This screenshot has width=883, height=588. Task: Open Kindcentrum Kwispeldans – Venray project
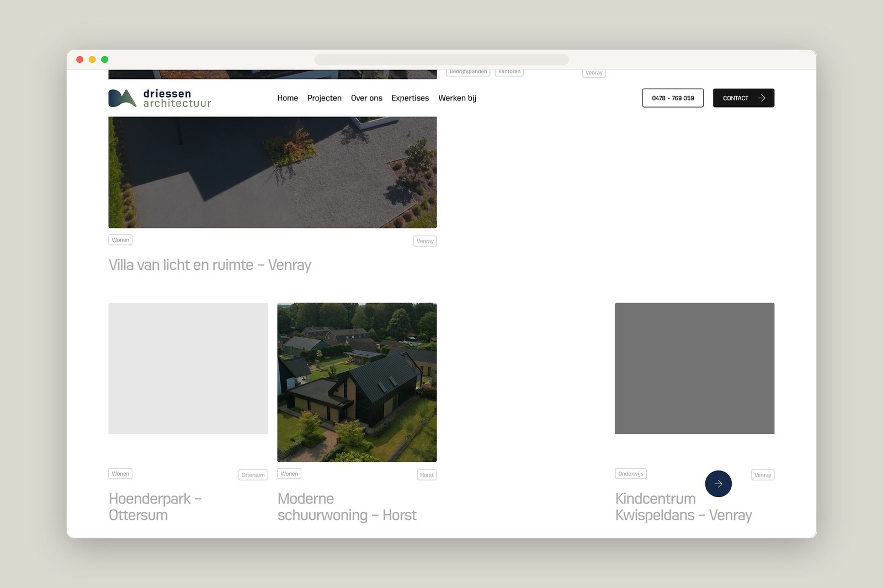[x=683, y=507]
